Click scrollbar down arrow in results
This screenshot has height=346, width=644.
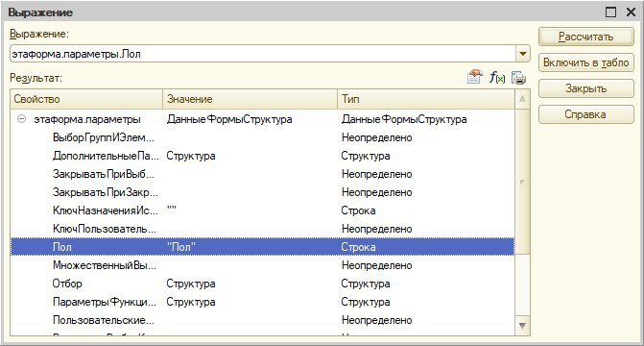(522, 326)
